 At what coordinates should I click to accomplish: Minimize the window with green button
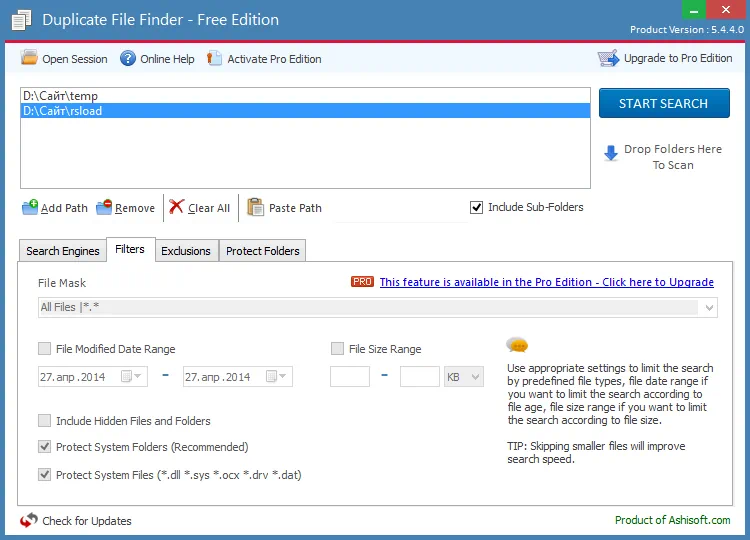(694, 9)
